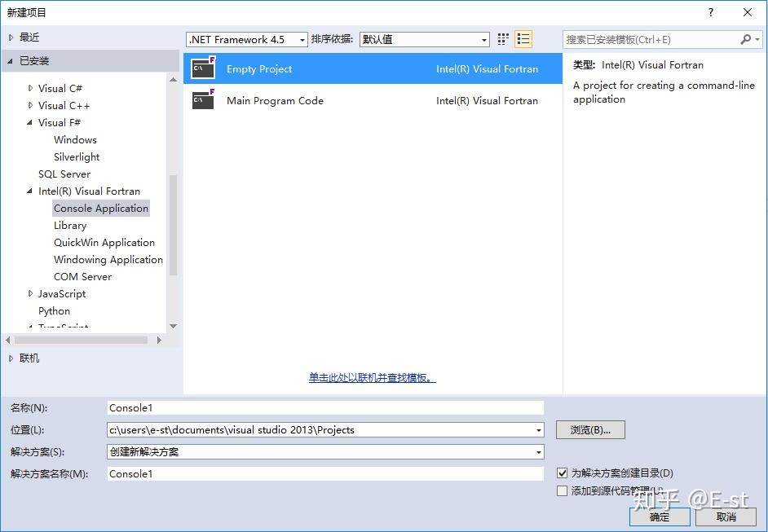Switch to list view of templates

pos(523,38)
